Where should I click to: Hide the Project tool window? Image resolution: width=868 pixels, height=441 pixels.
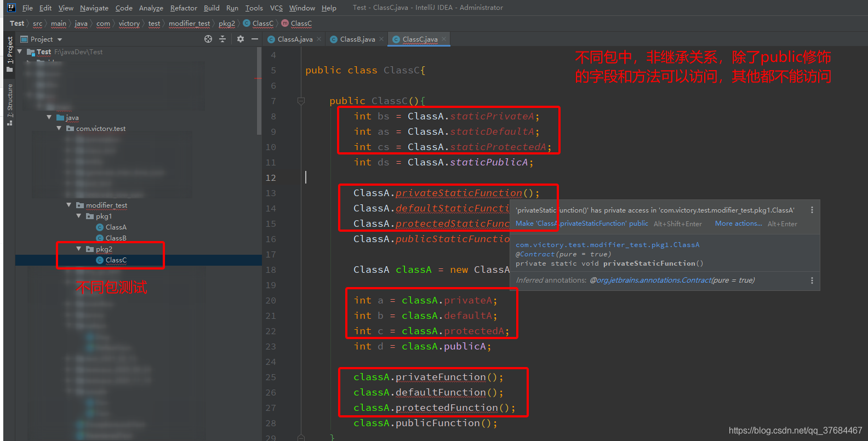[255, 39]
